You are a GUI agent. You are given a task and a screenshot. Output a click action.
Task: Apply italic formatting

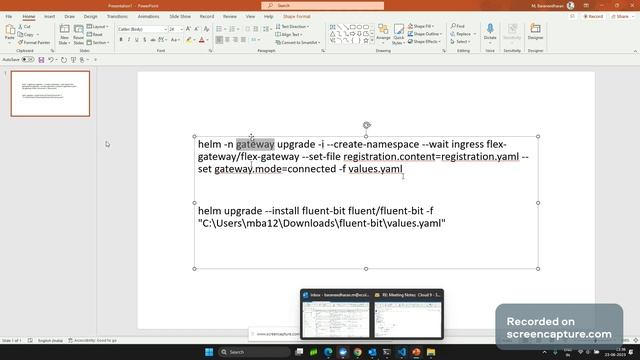(129, 40)
